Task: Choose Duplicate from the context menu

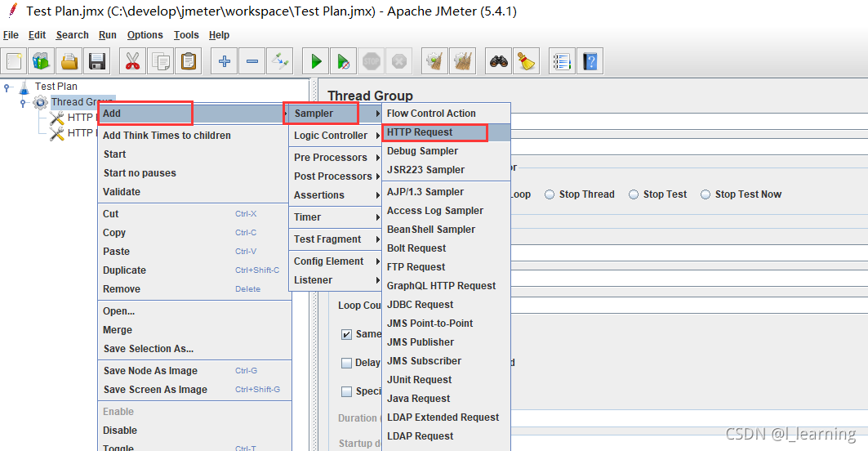Action: pos(194,270)
